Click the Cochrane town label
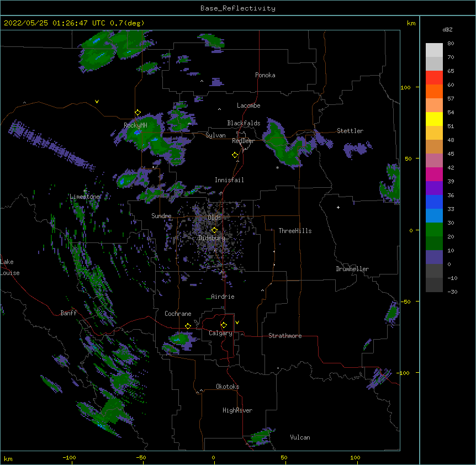The width and height of the screenshot is (476, 465). click(x=178, y=314)
